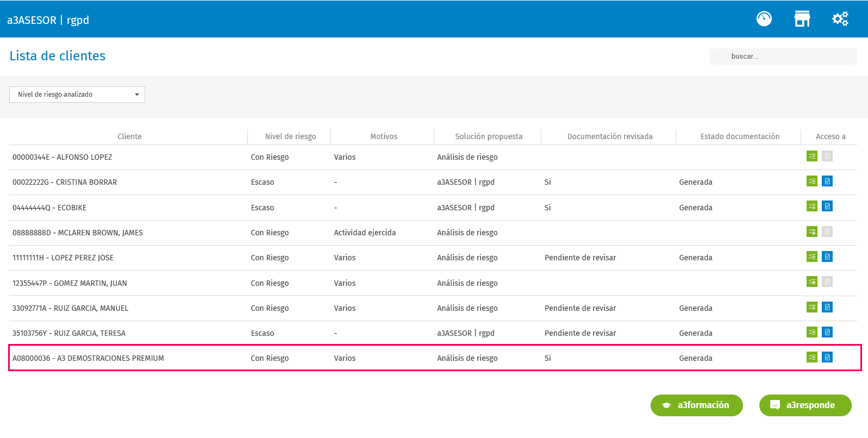Viewport: 868px width, 438px height.
Task: Open blue document icon for LOPEZ PEREZ JOSE
Action: (827, 256)
